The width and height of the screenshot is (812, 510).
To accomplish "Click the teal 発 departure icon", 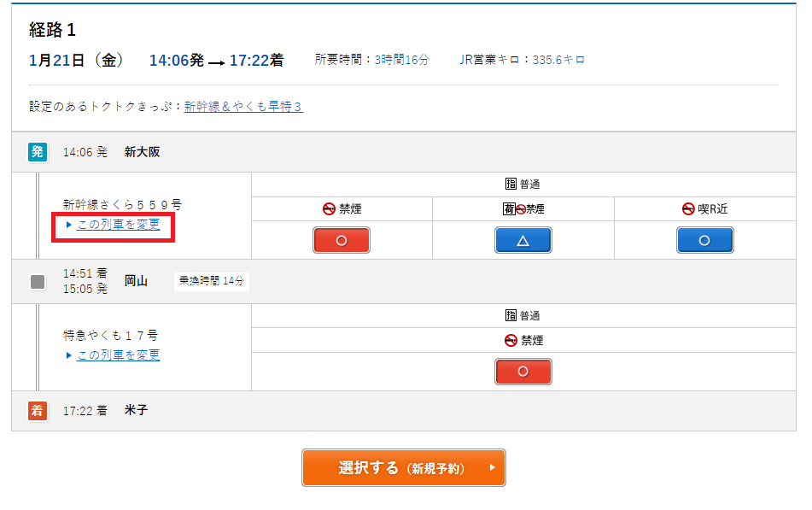I will click(x=38, y=152).
